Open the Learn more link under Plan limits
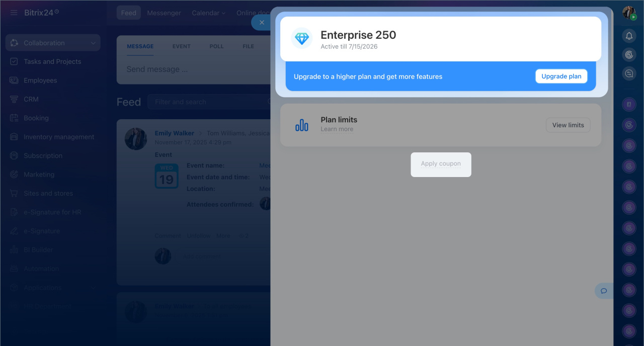 pyautogui.click(x=337, y=129)
